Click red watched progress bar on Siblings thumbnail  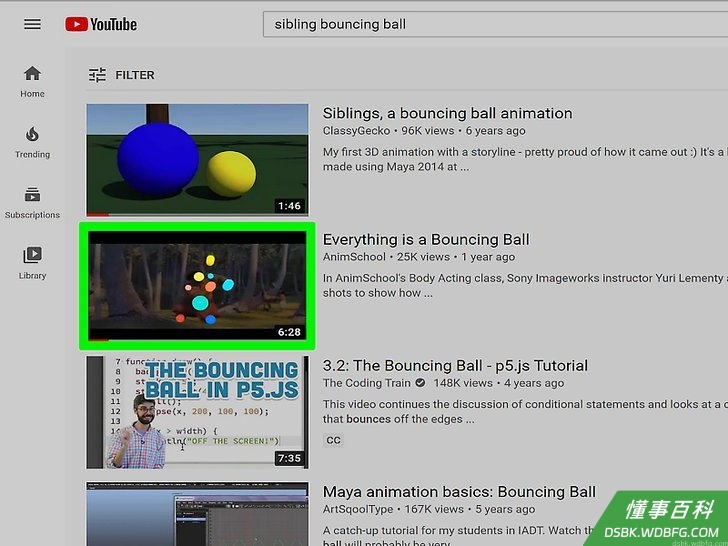(x=98, y=214)
